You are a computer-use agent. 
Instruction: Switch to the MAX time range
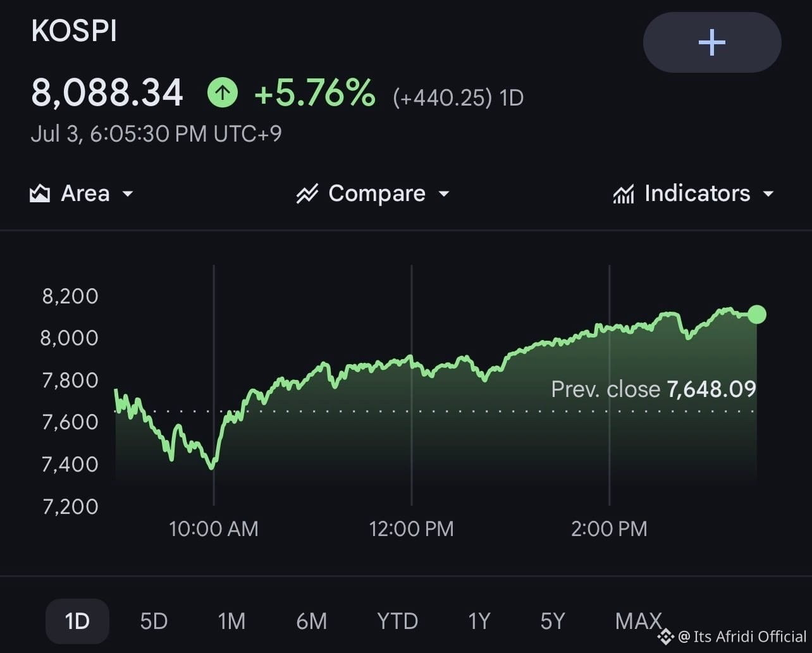tap(639, 621)
